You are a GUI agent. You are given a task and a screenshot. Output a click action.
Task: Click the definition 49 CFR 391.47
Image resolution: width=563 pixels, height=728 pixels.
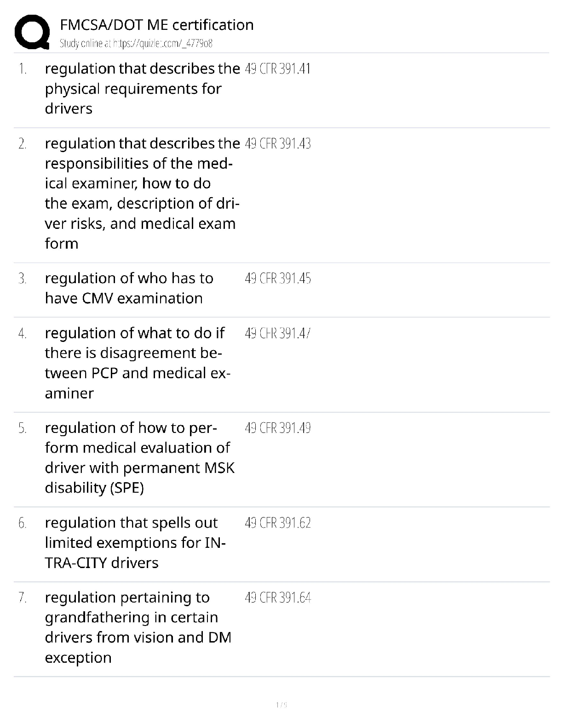coord(278,333)
